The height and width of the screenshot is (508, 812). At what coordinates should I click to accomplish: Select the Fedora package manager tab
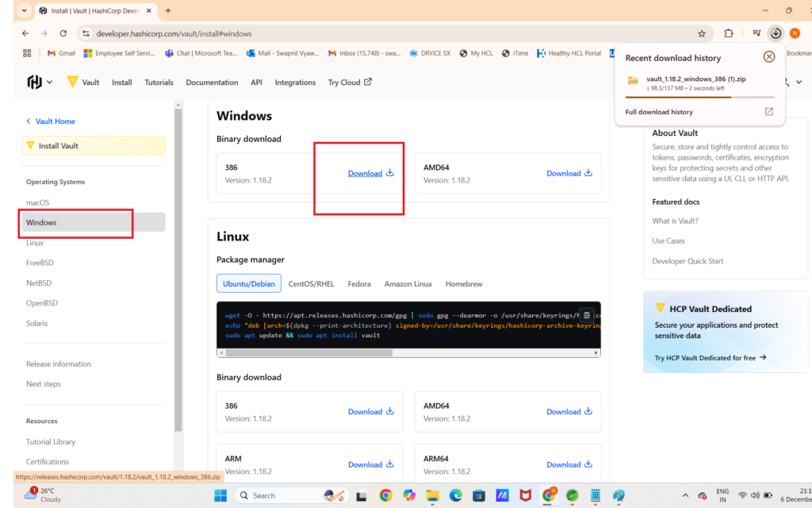359,284
